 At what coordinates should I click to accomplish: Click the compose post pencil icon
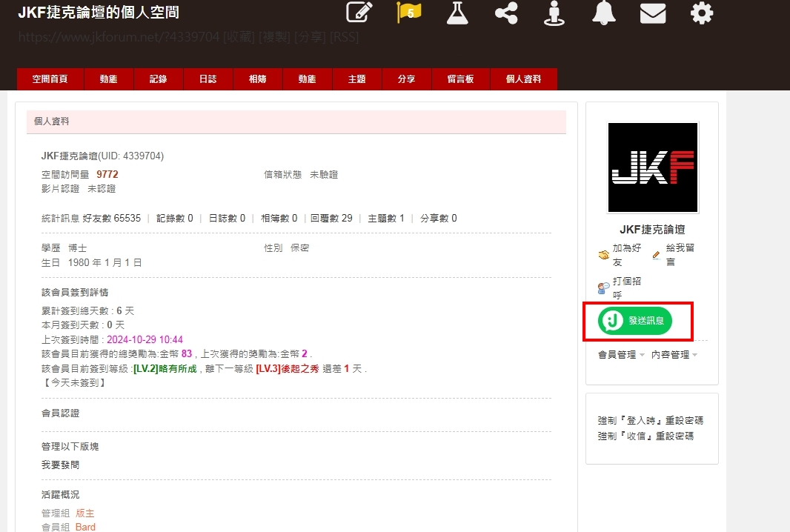click(x=359, y=12)
